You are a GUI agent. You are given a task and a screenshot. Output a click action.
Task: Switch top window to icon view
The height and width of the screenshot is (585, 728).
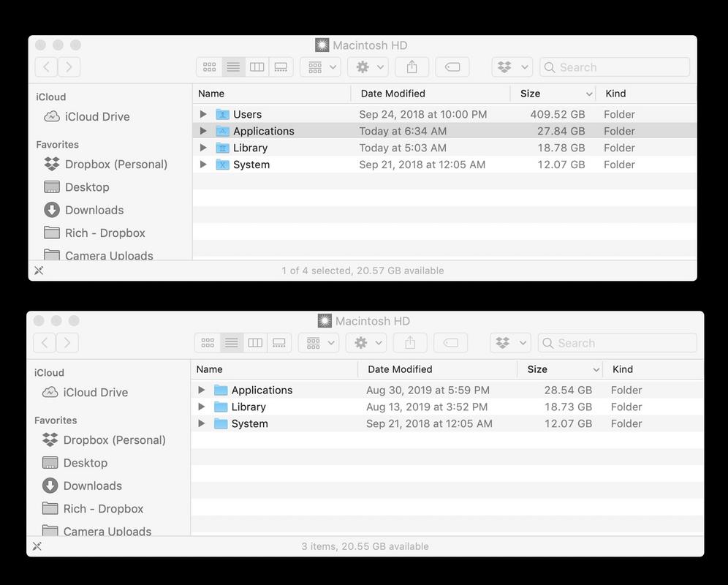[x=209, y=67]
